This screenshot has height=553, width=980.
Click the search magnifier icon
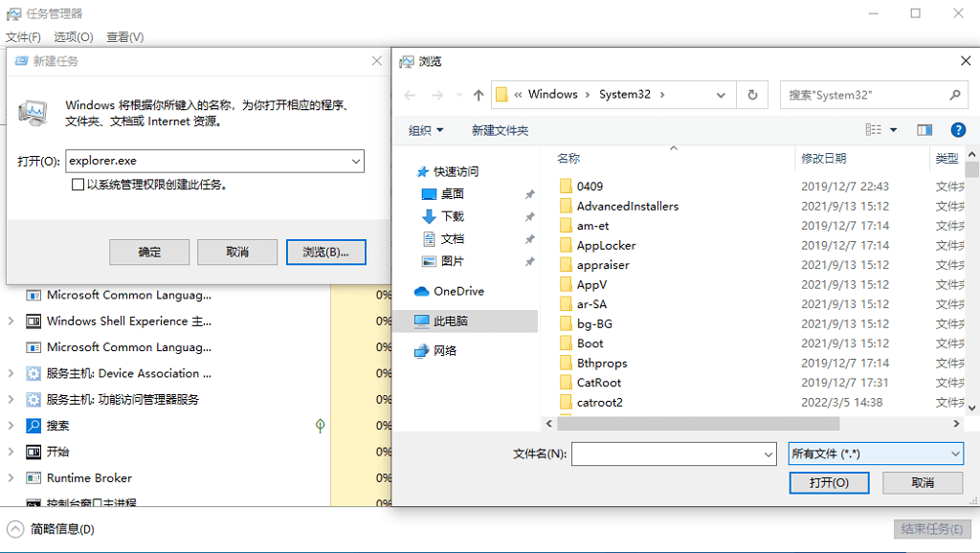click(955, 95)
